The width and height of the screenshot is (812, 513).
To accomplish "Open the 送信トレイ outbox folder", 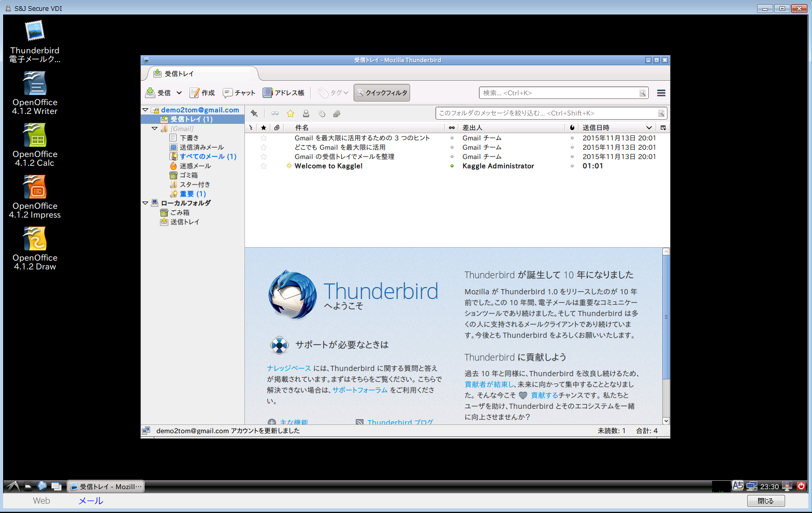I will pos(184,222).
